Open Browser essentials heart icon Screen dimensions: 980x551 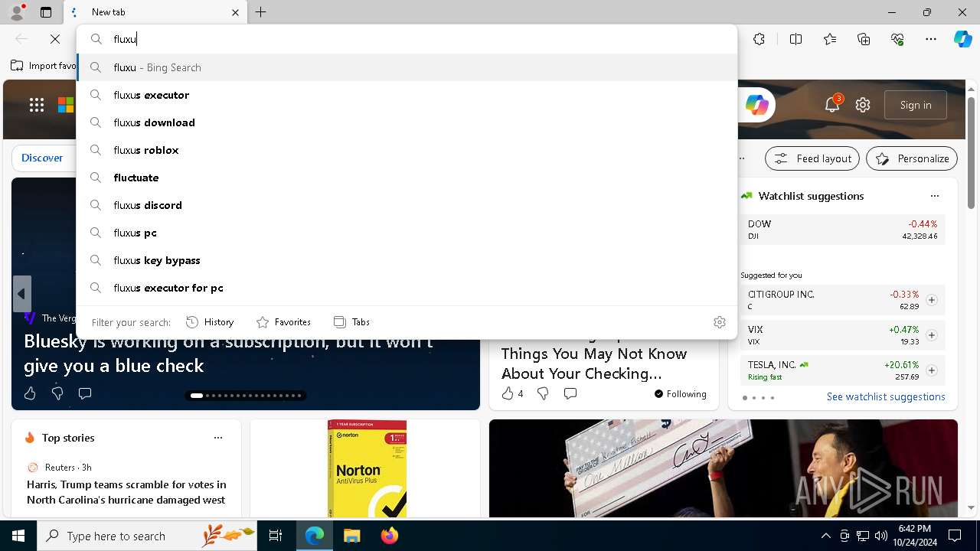(x=897, y=39)
